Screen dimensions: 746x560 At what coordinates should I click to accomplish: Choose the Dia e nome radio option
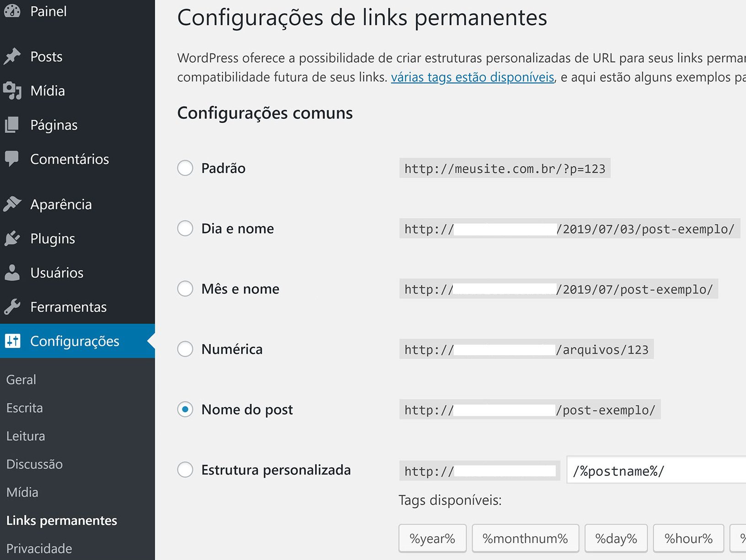click(185, 229)
